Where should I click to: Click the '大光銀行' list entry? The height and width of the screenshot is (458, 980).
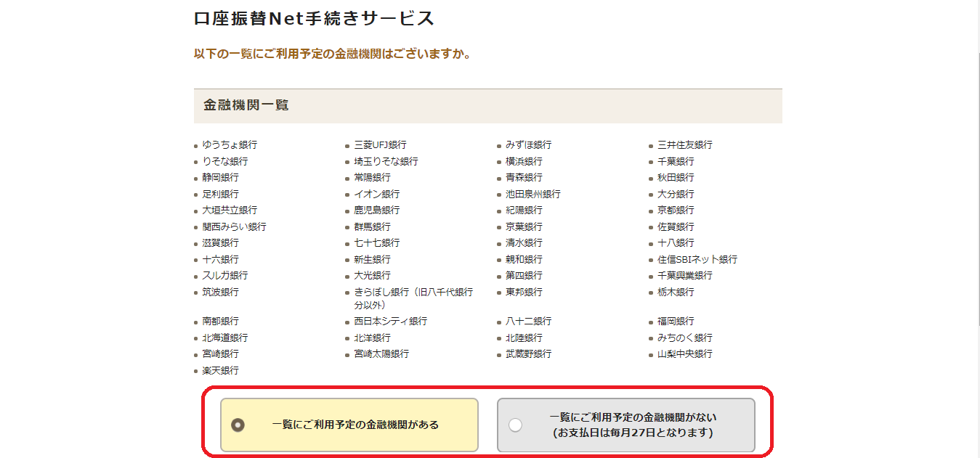point(372,276)
